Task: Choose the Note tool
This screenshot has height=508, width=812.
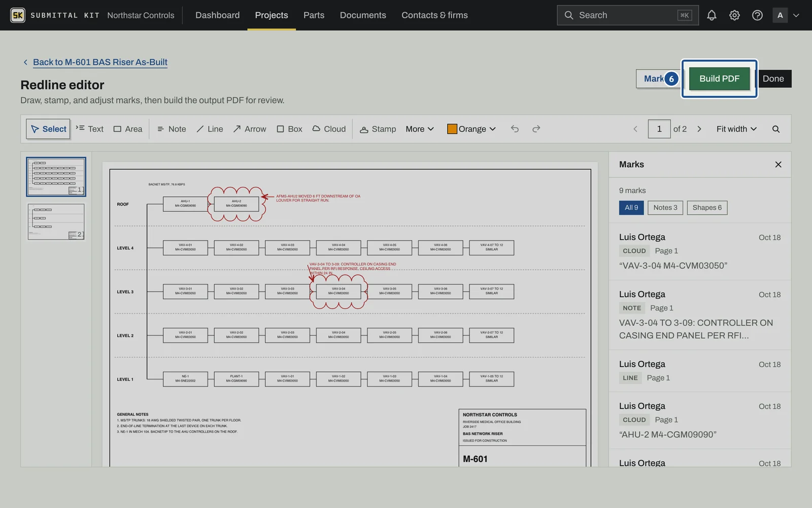Action: coord(172,129)
